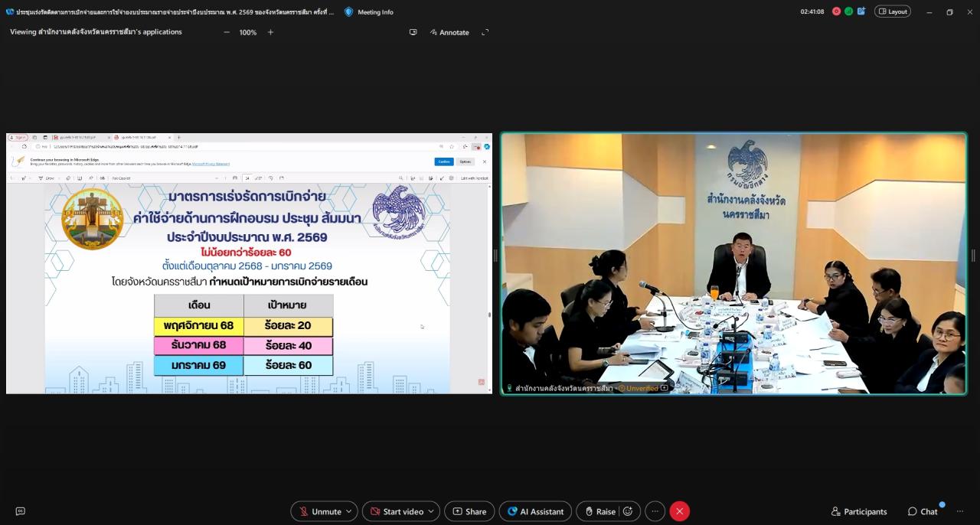Zoom in the shared content view
This screenshot has width=980, height=525.
click(x=270, y=32)
